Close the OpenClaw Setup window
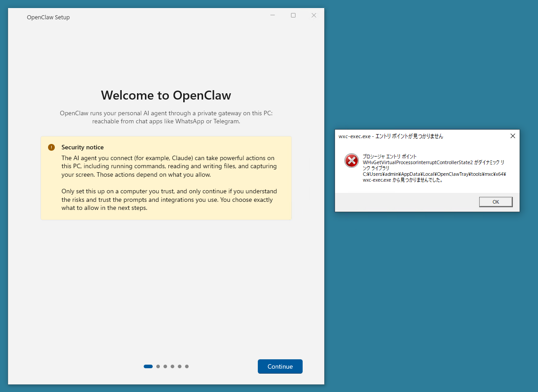The height and width of the screenshot is (392, 538). [x=313, y=15]
